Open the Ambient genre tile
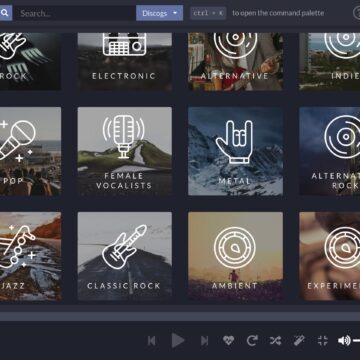360x360 pixels. pyautogui.click(x=236, y=256)
